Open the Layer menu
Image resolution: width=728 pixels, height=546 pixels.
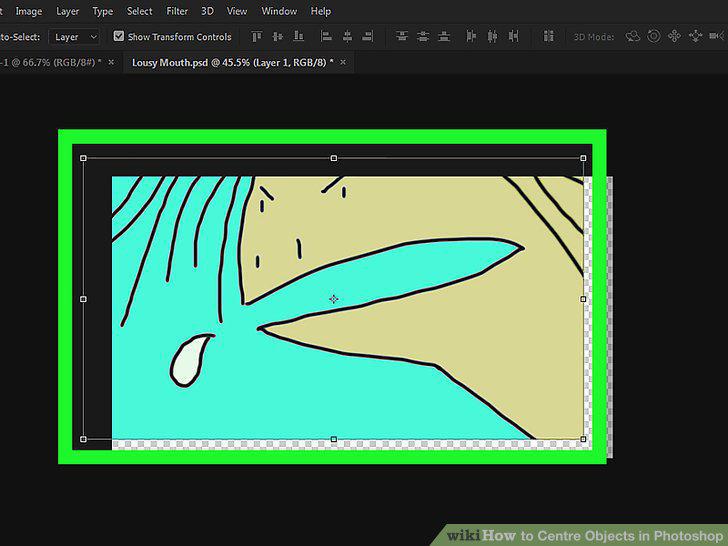(x=67, y=11)
